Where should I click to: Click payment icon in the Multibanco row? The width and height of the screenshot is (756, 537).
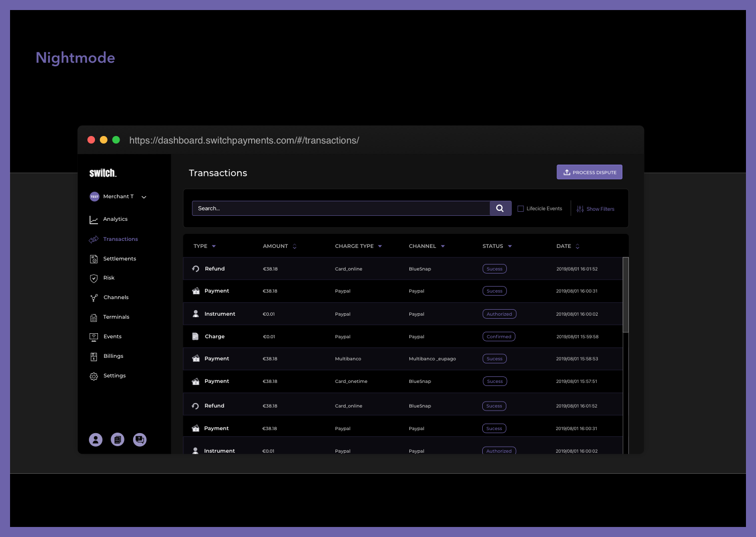tap(195, 359)
